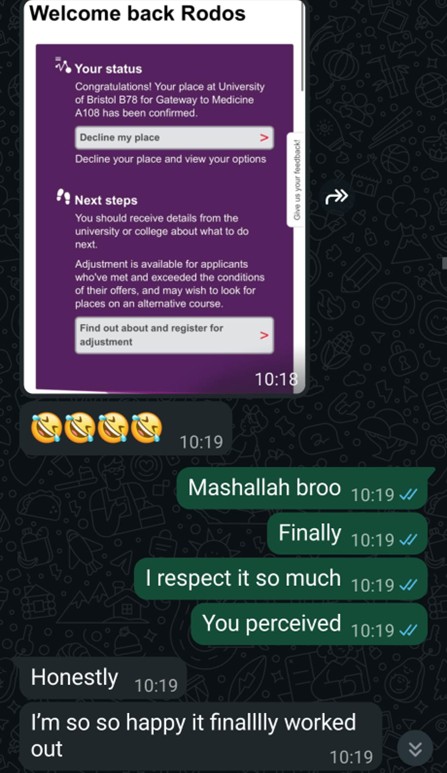This screenshot has width=447, height=773.
Task: Tap the 'I'm so so happy' message
Action: (200, 737)
